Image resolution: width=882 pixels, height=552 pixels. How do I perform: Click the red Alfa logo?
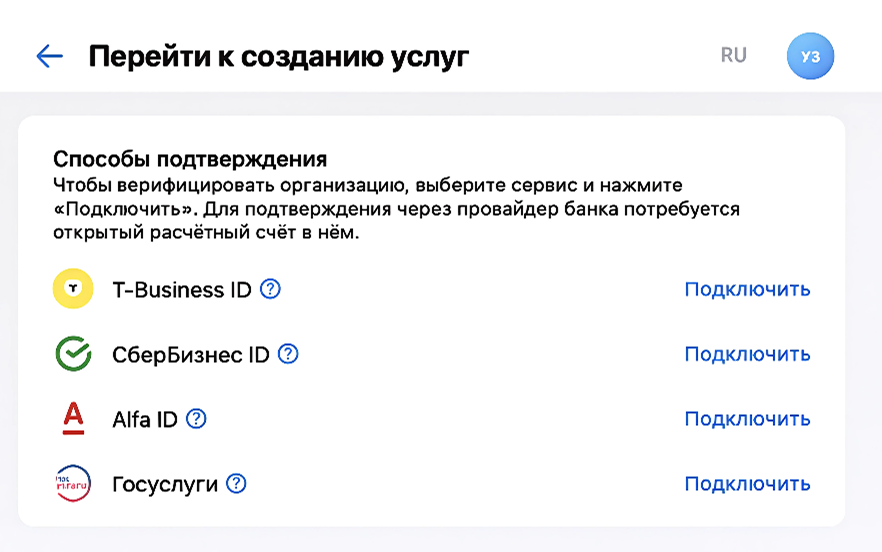[x=73, y=419]
